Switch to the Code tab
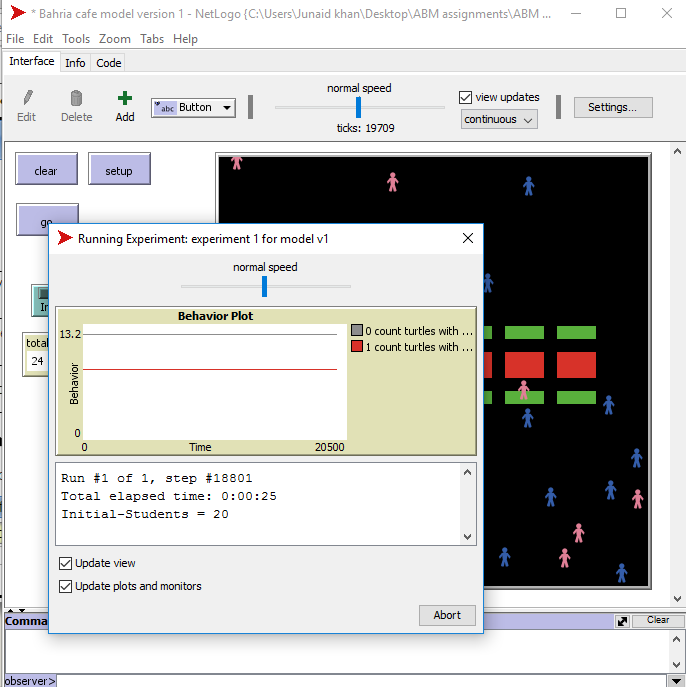686x687 pixels. (109, 62)
